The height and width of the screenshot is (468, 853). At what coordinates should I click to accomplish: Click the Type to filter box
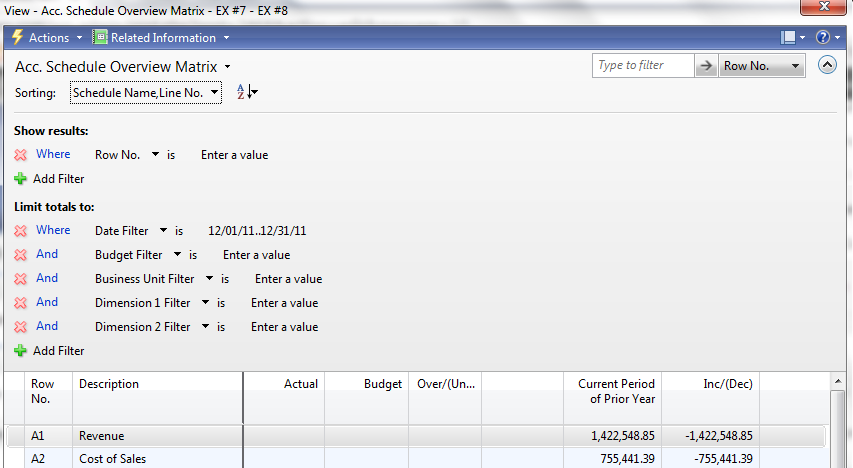pos(642,66)
